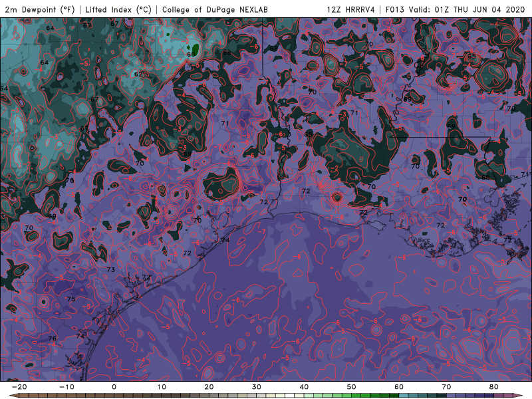Click the dewpoint value 73 on the map
The height and width of the screenshot is (399, 532).
[111, 270]
